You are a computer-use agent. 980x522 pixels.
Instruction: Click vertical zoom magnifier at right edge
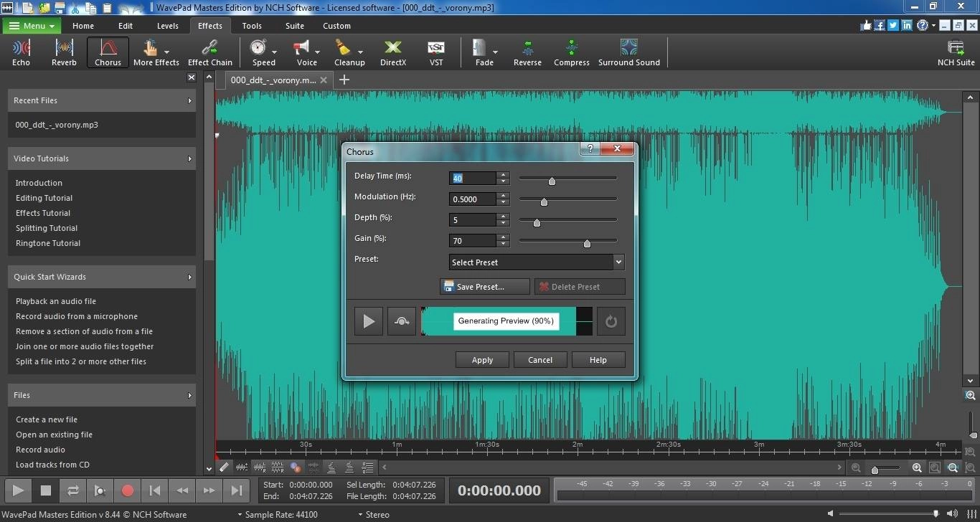[971, 395]
